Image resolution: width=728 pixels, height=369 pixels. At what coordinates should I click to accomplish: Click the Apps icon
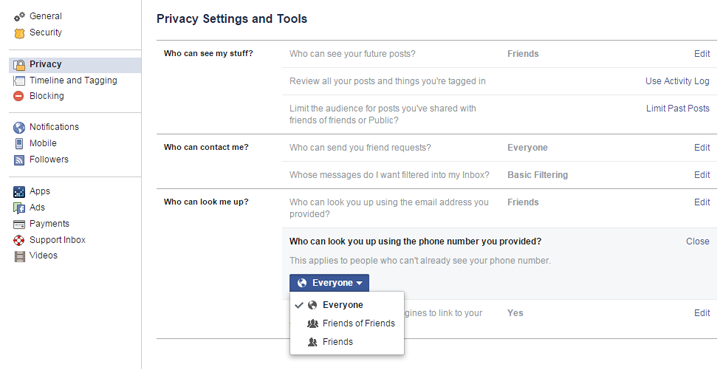(19, 191)
